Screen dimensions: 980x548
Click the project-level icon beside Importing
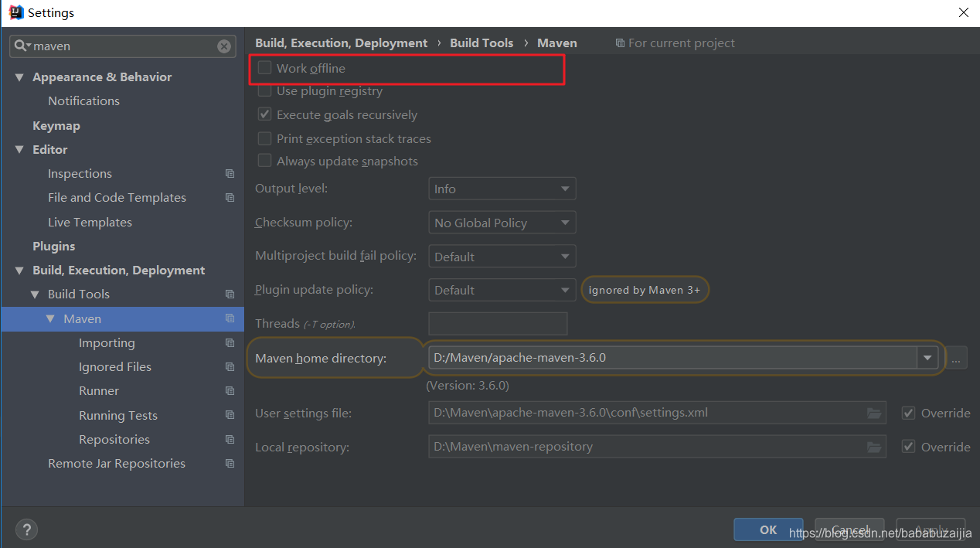[x=230, y=343]
